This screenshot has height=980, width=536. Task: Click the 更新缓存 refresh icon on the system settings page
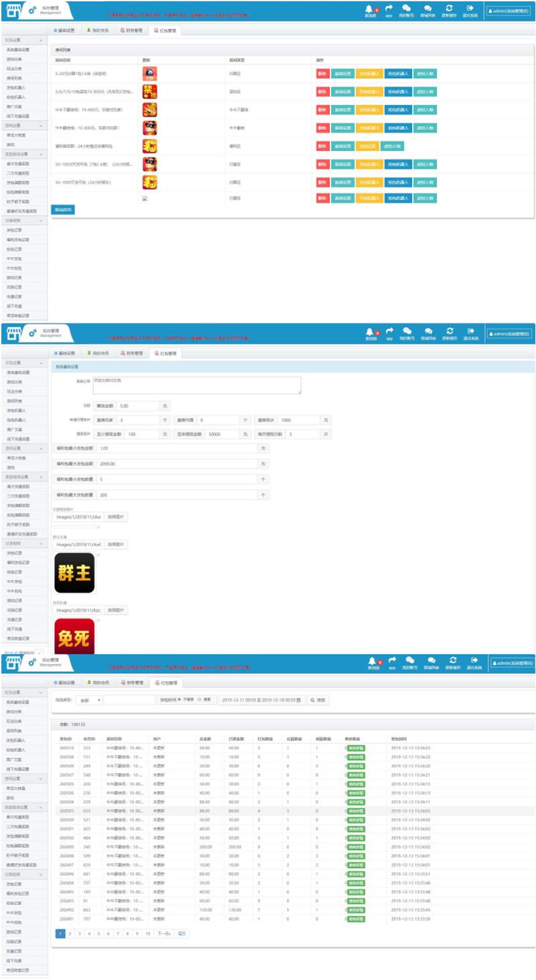(x=450, y=330)
